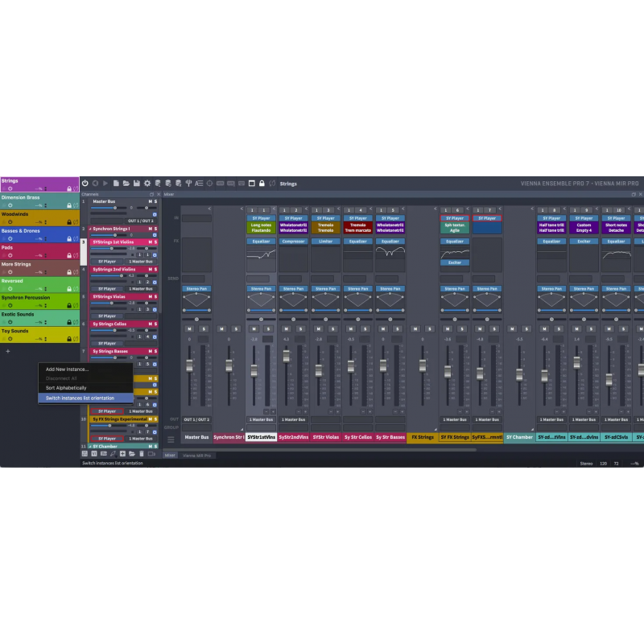Solo the SYStrings Violas channel
The width and height of the screenshot is (644, 644).
click(155, 295)
